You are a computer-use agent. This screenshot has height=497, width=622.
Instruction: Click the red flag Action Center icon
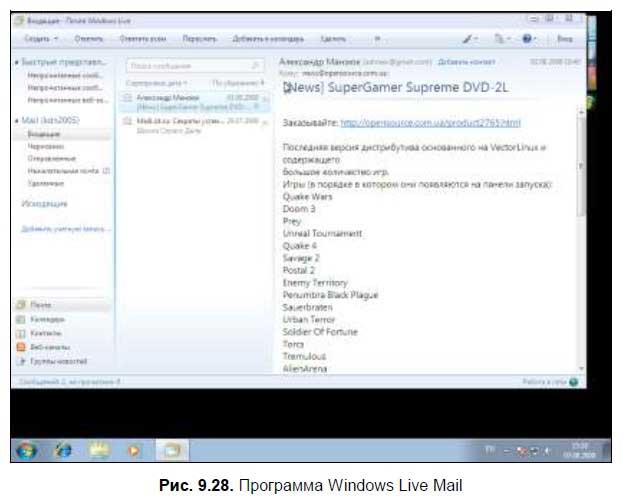[522, 451]
